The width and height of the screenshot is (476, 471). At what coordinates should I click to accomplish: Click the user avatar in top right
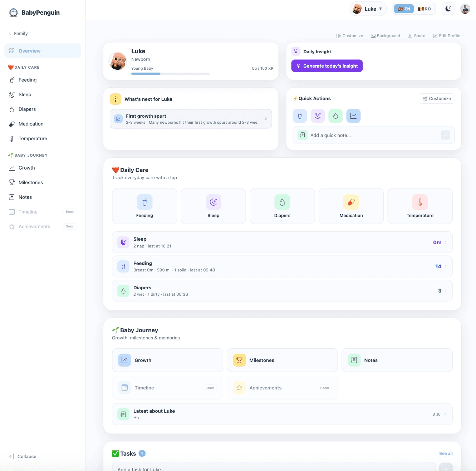tap(465, 9)
